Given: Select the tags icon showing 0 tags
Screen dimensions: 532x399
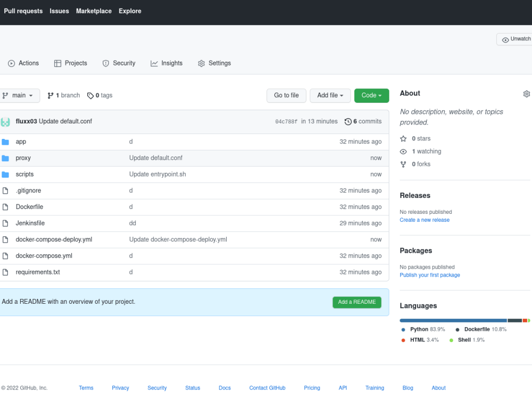Looking at the screenshot, I should [90, 95].
